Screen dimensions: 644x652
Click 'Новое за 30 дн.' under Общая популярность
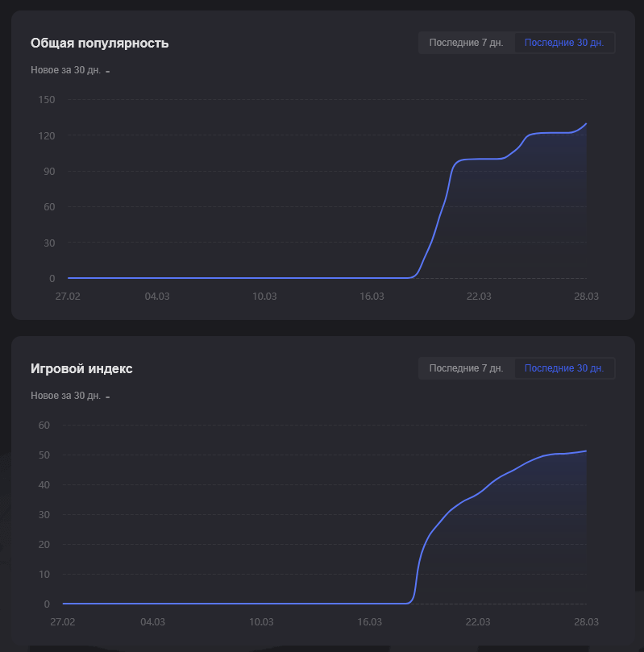pos(65,70)
